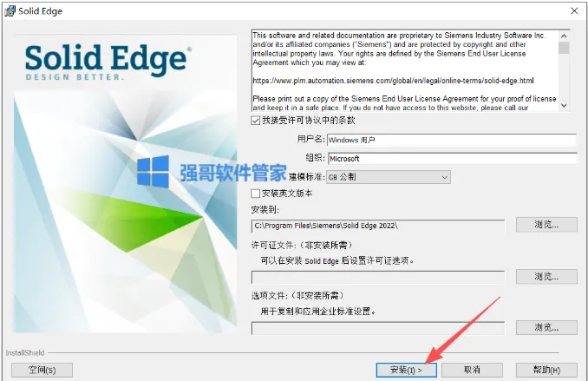The image size is (588, 381).
Task: Open the modeling standard GB dropdown
Action: point(389,177)
